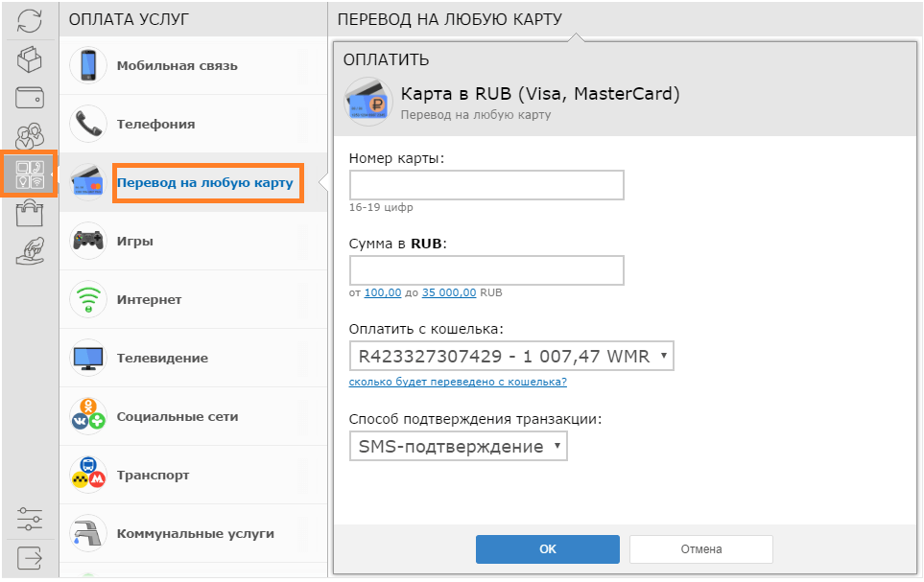
Task: Click the refresh arrows icon in sidebar
Action: point(30,21)
